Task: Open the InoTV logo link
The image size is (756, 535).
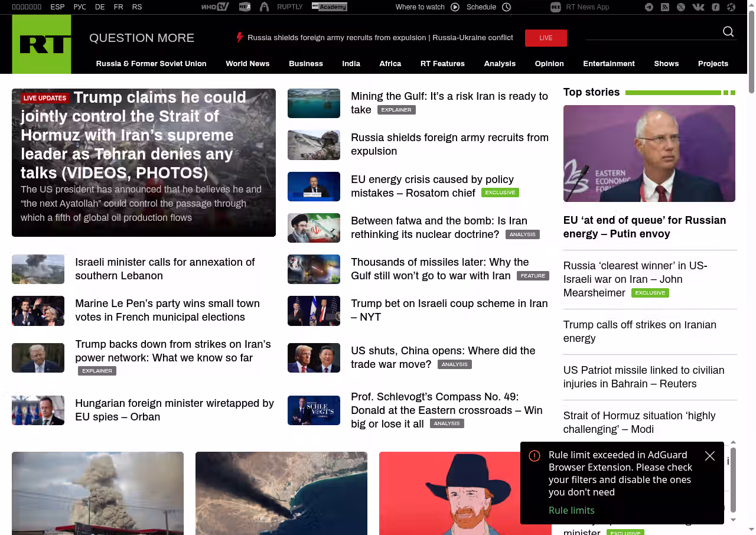Action: pos(215,7)
